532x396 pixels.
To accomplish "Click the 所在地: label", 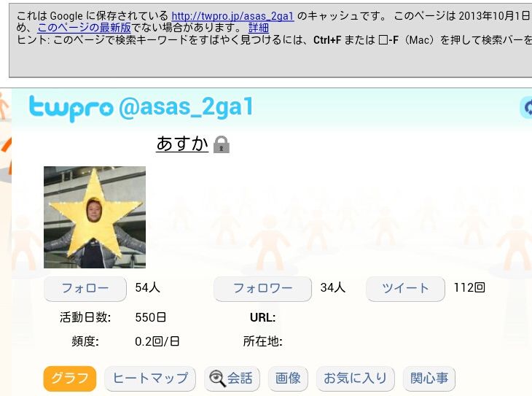I will click(x=263, y=341).
